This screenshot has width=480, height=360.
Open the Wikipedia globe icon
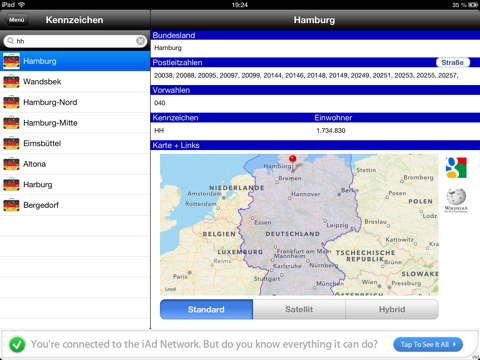click(x=456, y=200)
